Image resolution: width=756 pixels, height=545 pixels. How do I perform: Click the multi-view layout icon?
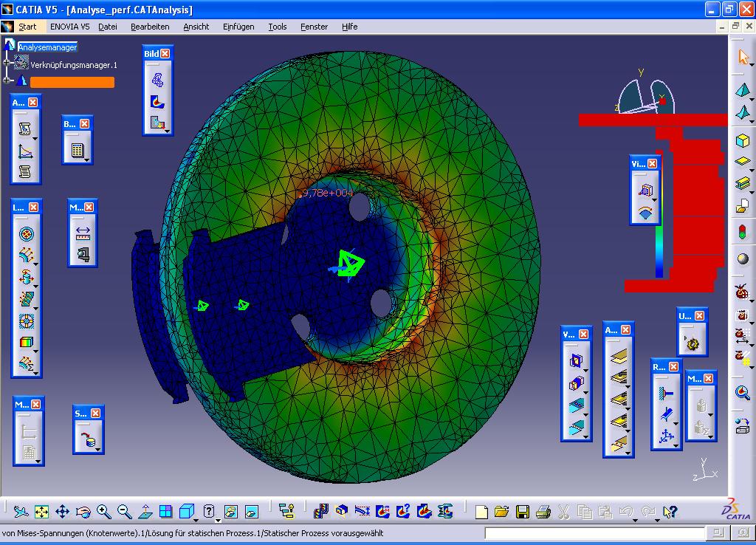tap(165, 511)
